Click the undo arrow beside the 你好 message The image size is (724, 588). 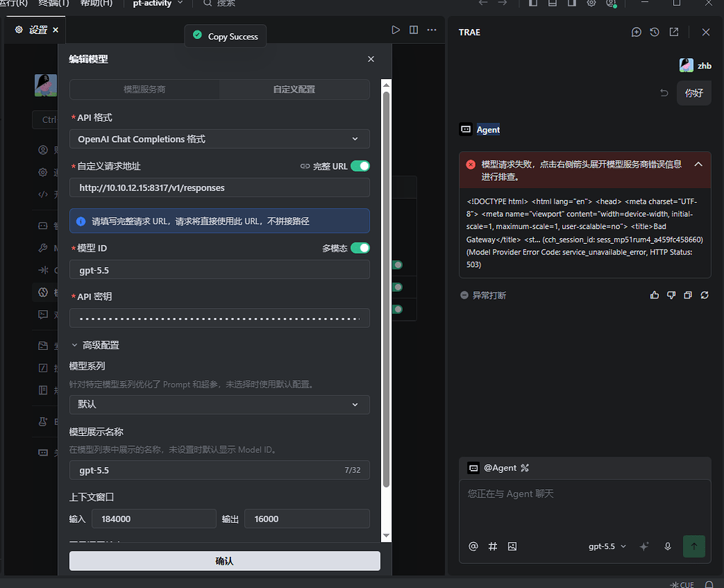coord(664,93)
